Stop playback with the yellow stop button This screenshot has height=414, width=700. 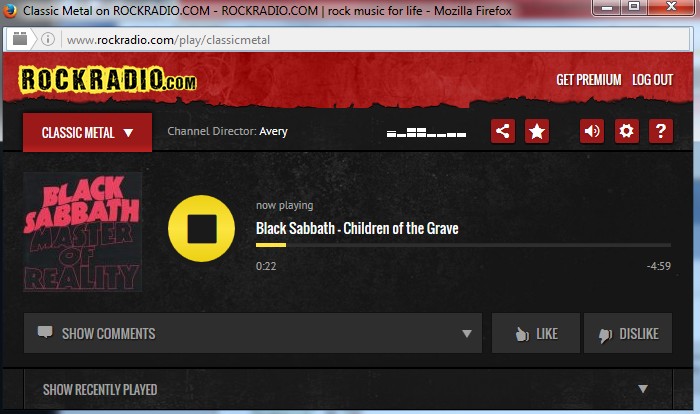tap(201, 228)
